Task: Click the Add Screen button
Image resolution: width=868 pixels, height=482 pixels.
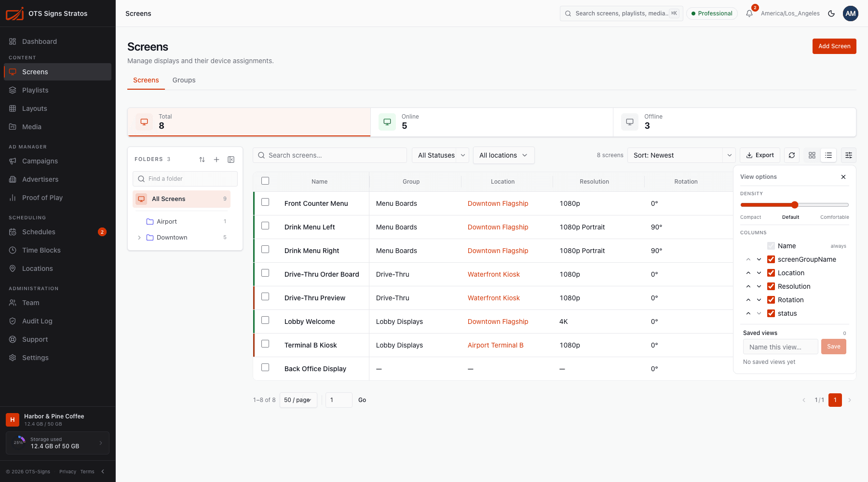Action: [x=834, y=46]
